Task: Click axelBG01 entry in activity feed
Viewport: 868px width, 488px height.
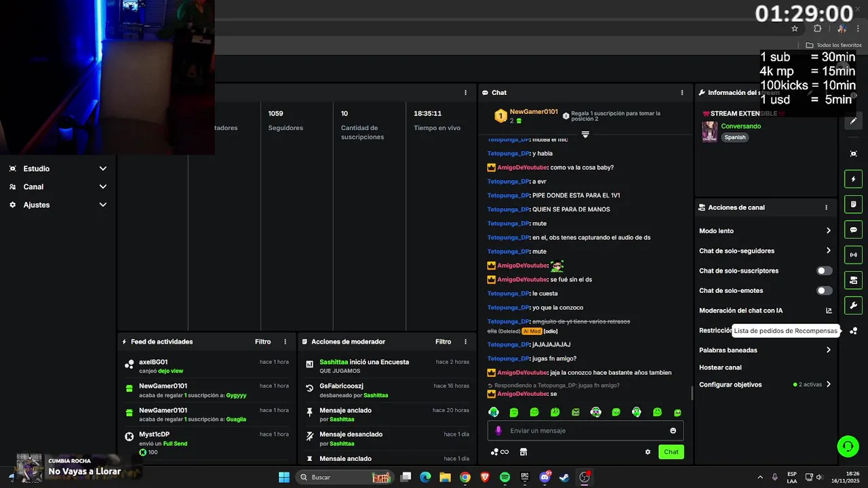Action: tap(206, 366)
